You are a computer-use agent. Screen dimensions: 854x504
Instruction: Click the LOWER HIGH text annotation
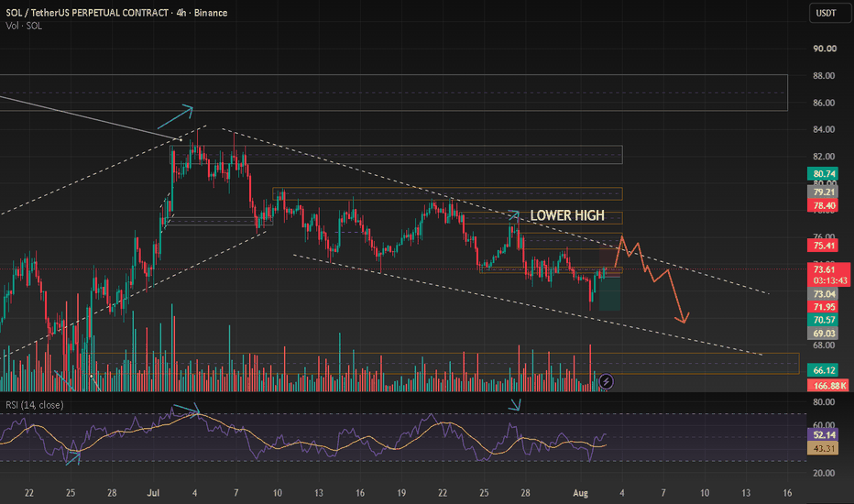(567, 215)
